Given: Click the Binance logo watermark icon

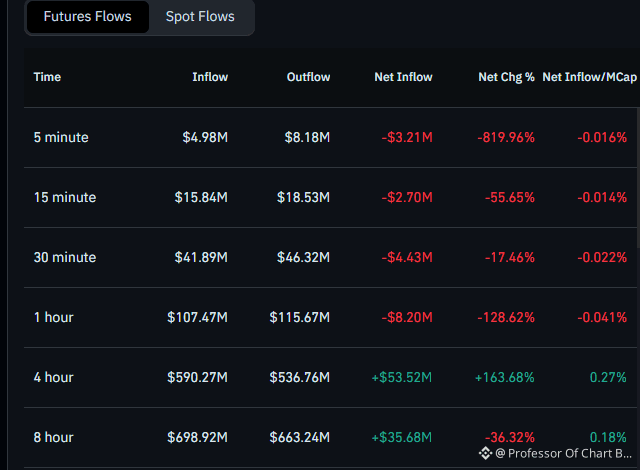Looking at the screenshot, I should click(x=485, y=453).
